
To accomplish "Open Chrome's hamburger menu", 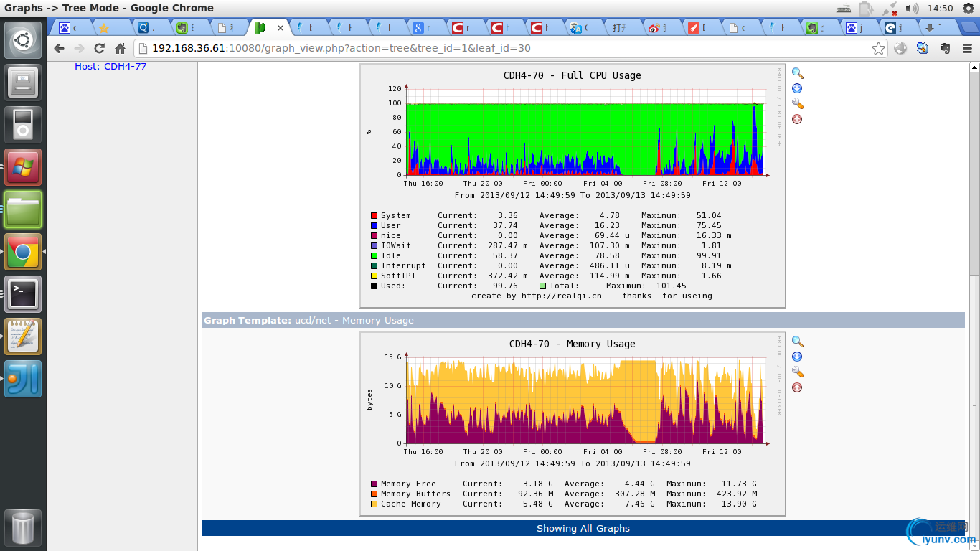I will [967, 48].
